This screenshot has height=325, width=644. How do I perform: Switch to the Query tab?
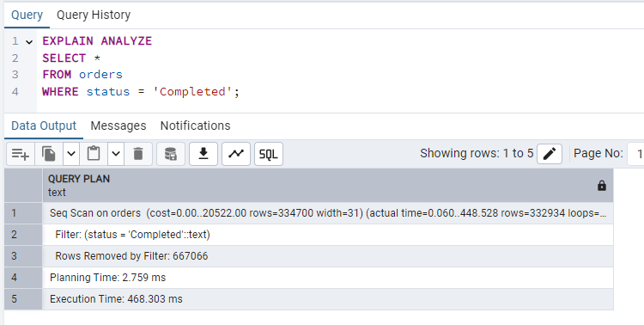27,15
